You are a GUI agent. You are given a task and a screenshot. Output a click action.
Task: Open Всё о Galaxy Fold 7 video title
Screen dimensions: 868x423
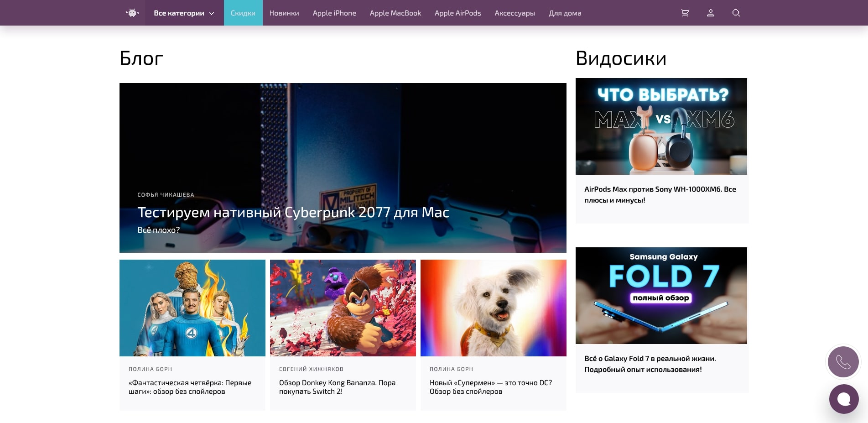coord(650,364)
